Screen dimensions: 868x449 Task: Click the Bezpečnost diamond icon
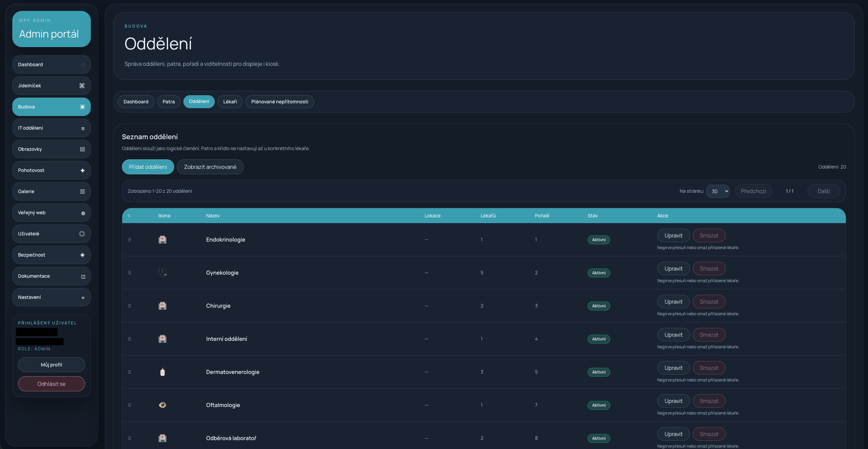[x=82, y=255]
